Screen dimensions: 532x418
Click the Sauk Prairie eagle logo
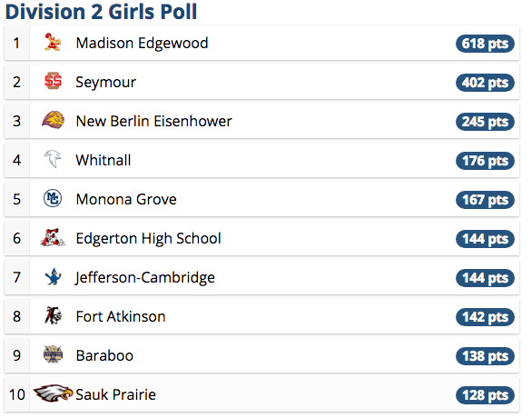point(54,393)
